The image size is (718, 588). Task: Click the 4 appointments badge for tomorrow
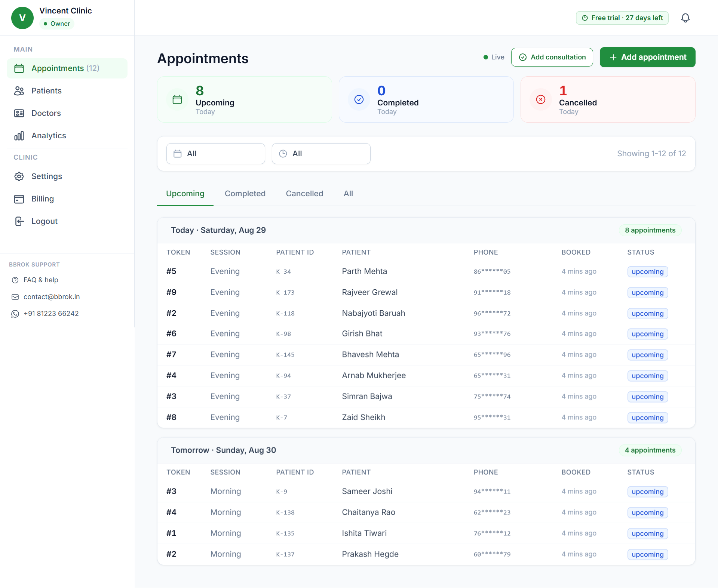click(x=650, y=450)
